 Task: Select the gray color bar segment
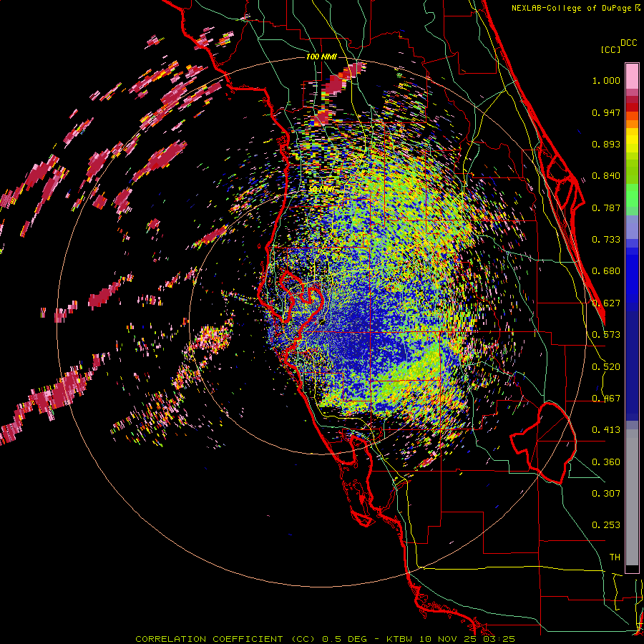click(x=632, y=497)
